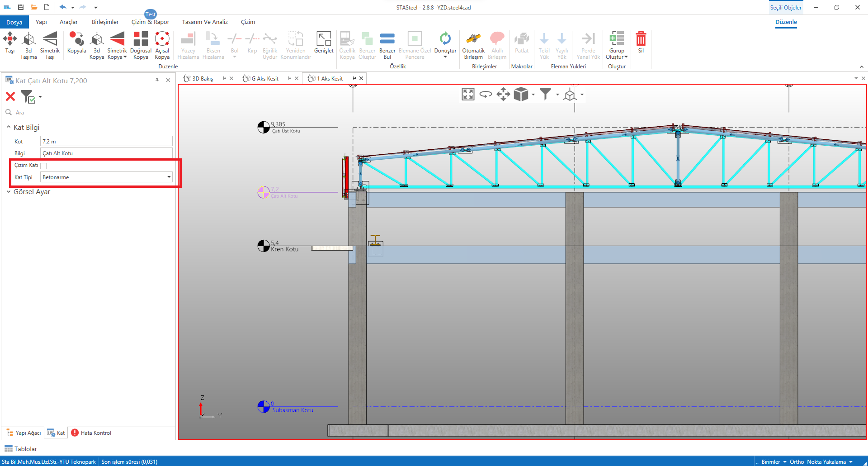Click the Kot value input field
868x466 pixels.
(106, 142)
